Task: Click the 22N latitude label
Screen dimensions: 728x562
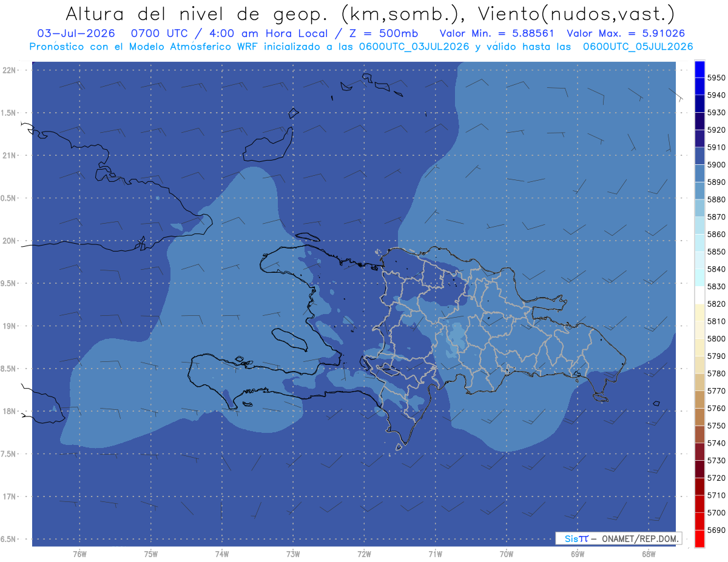Action: point(8,70)
